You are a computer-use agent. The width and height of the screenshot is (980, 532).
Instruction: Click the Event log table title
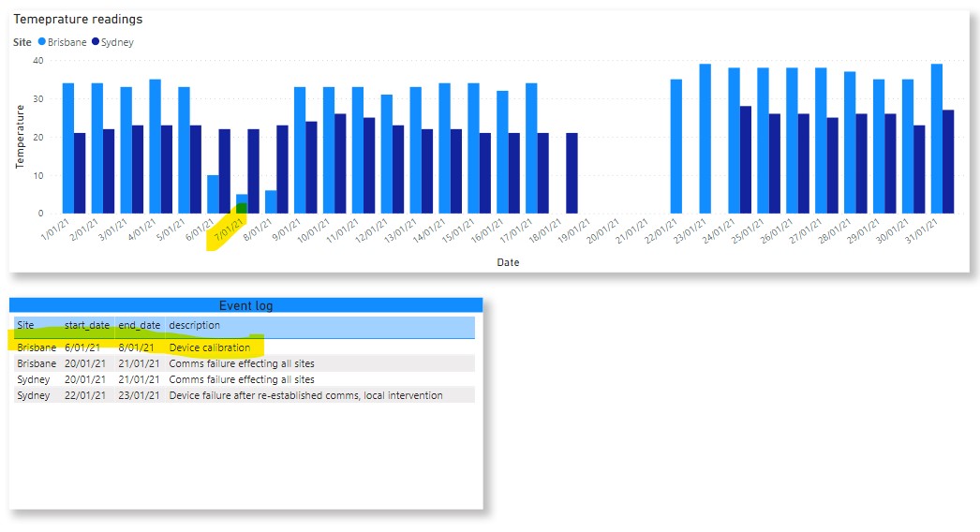[x=245, y=305]
